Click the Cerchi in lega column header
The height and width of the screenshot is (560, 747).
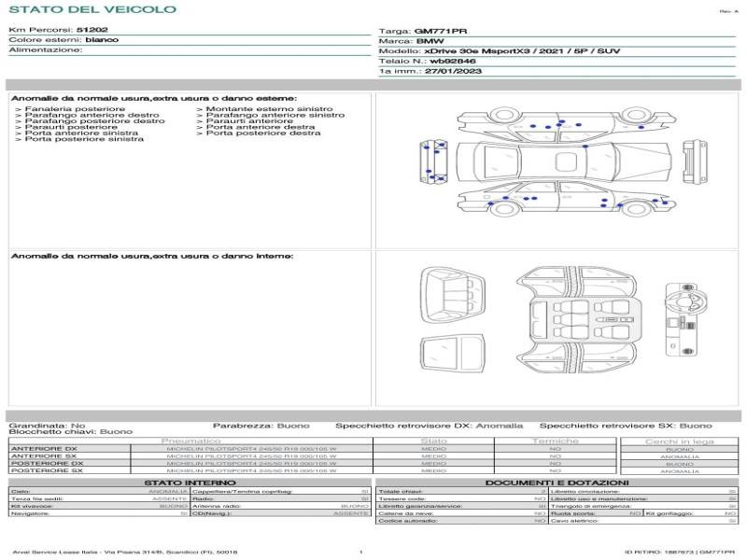click(x=680, y=441)
